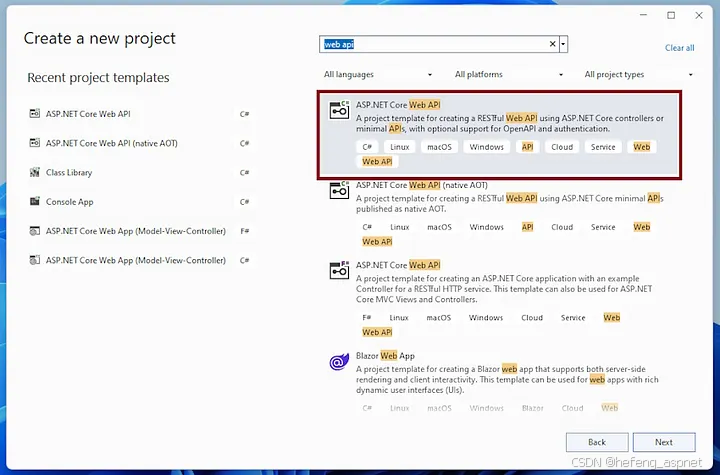Open the All languages filter dropdown
Image resolution: width=720 pixels, height=475 pixels.
378,74
